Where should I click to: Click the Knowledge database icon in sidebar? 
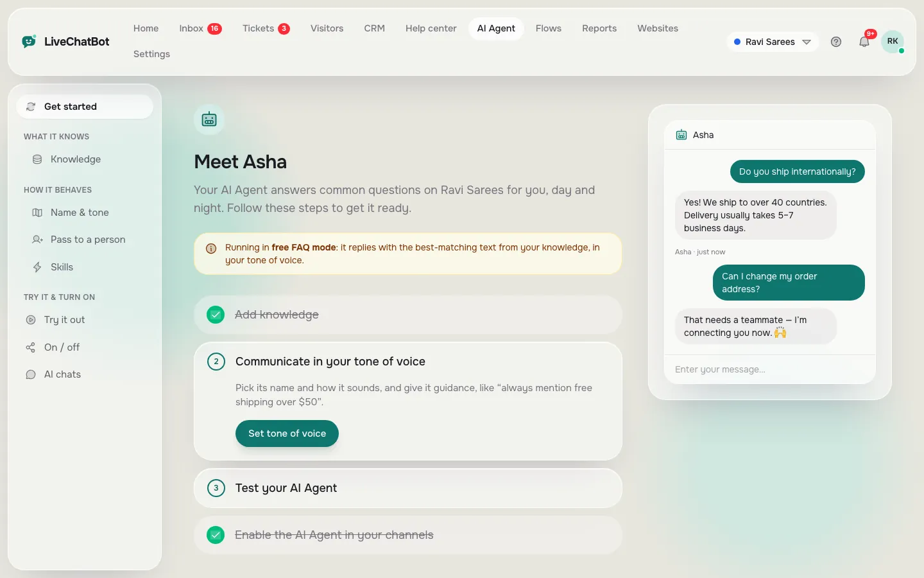(37, 159)
